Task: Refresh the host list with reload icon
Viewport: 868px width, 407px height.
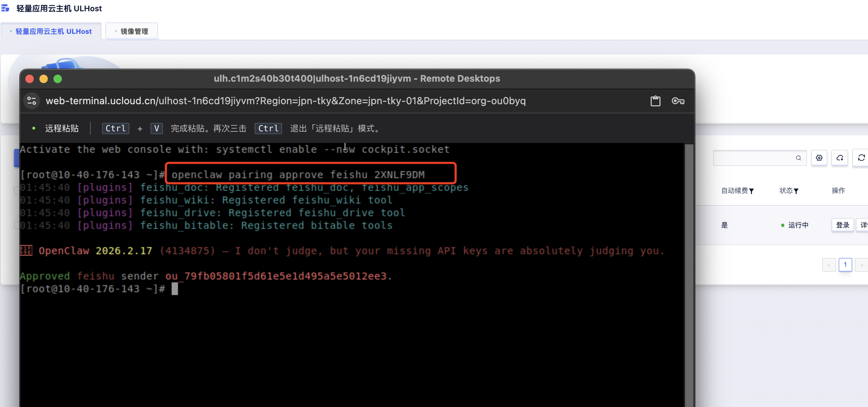Action: tap(861, 158)
